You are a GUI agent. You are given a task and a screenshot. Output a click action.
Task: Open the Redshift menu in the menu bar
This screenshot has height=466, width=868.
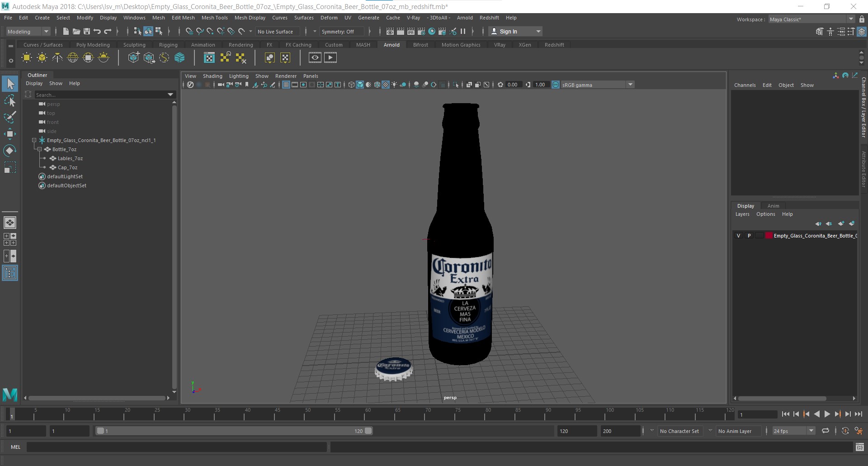point(489,18)
